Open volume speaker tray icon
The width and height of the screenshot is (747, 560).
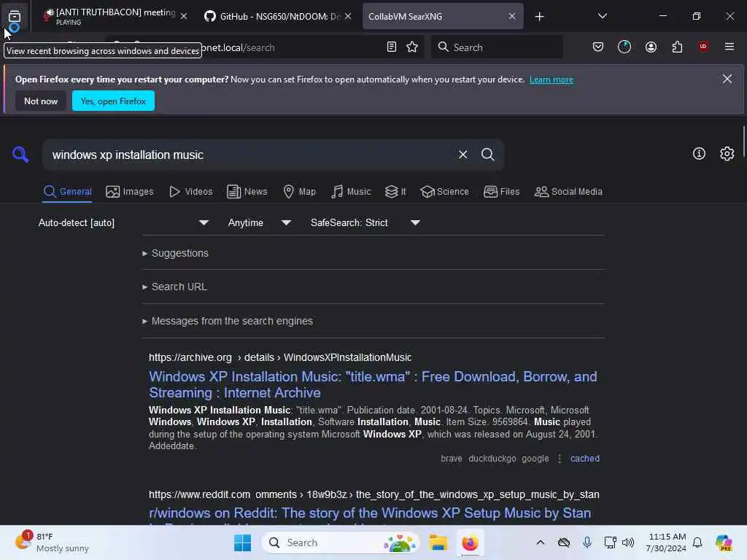pyautogui.click(x=628, y=542)
